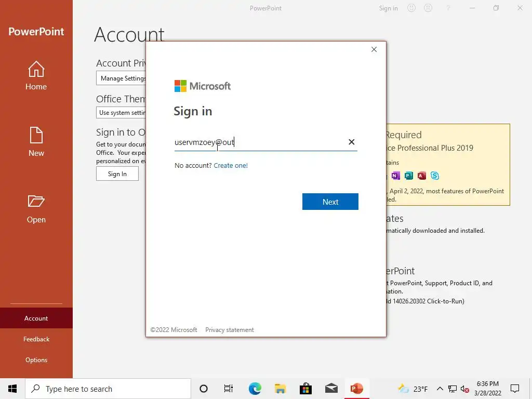The height and width of the screenshot is (399, 532).
Task: Open the Feedback section
Action: click(x=36, y=339)
